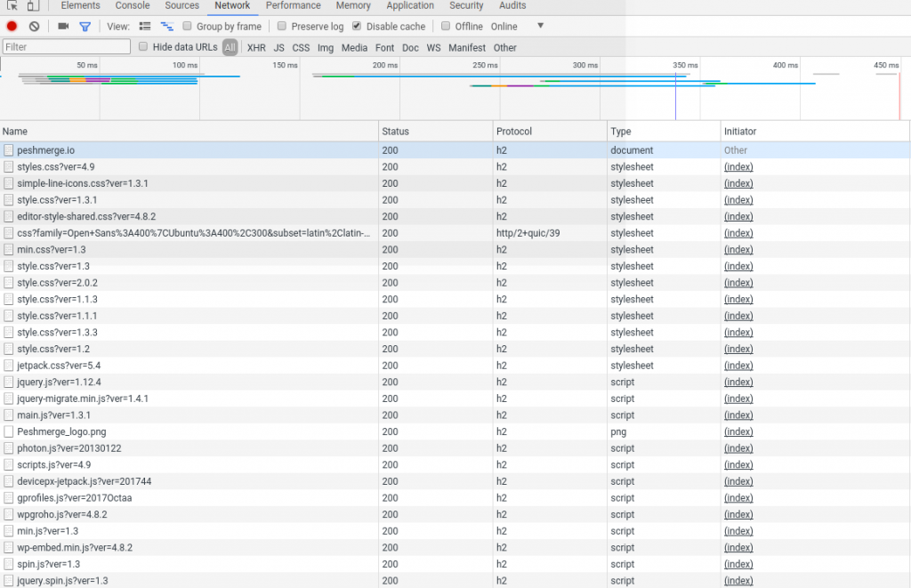The height and width of the screenshot is (588, 911).
Task: Enable the Preserve log checkbox
Action: click(x=282, y=26)
